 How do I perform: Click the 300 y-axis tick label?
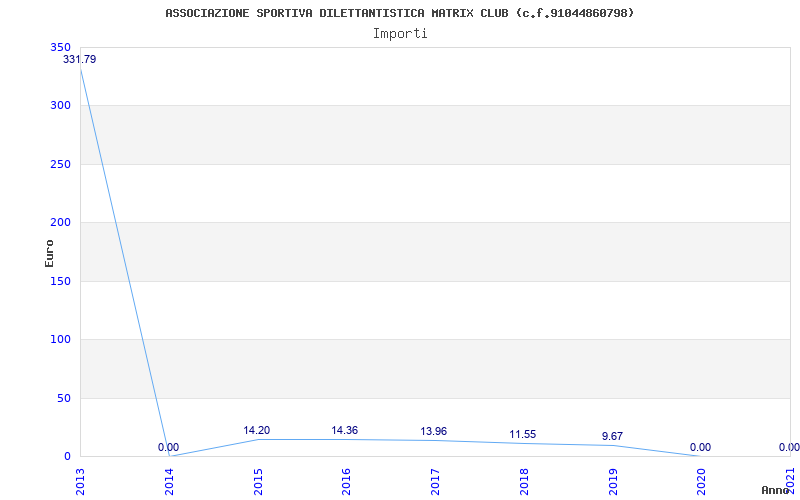[x=60, y=106]
